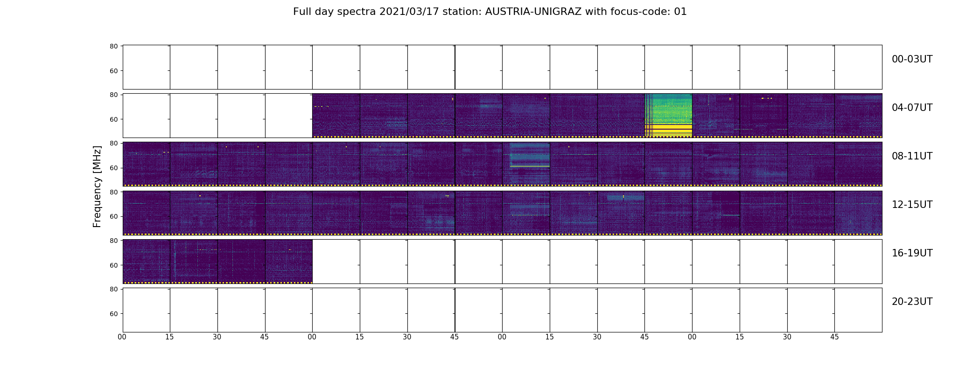Select the '16-19UT' row label

(x=912, y=253)
